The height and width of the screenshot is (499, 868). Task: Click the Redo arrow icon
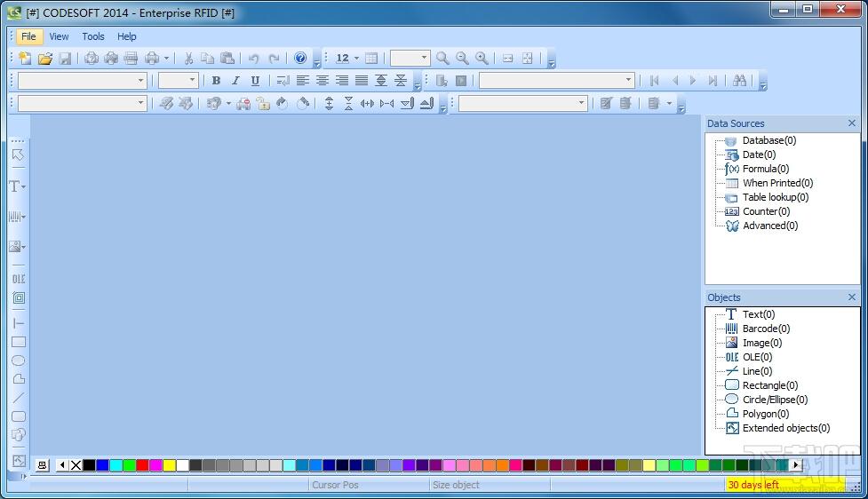coord(274,58)
